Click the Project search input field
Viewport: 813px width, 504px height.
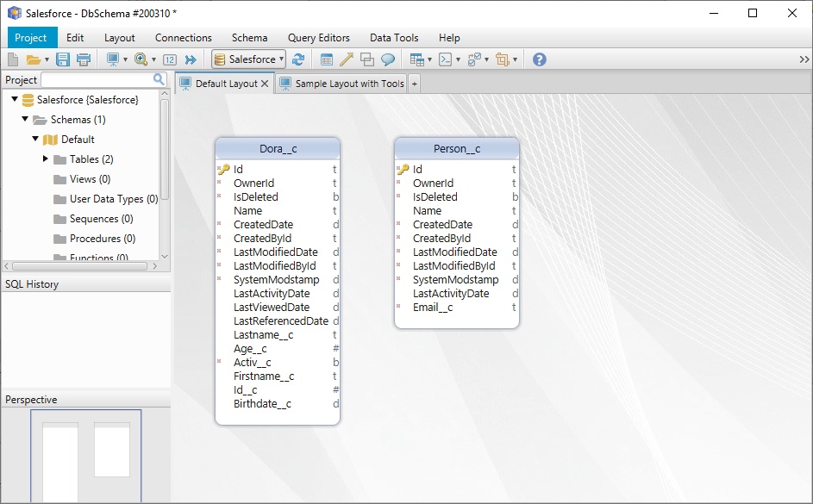pos(97,80)
